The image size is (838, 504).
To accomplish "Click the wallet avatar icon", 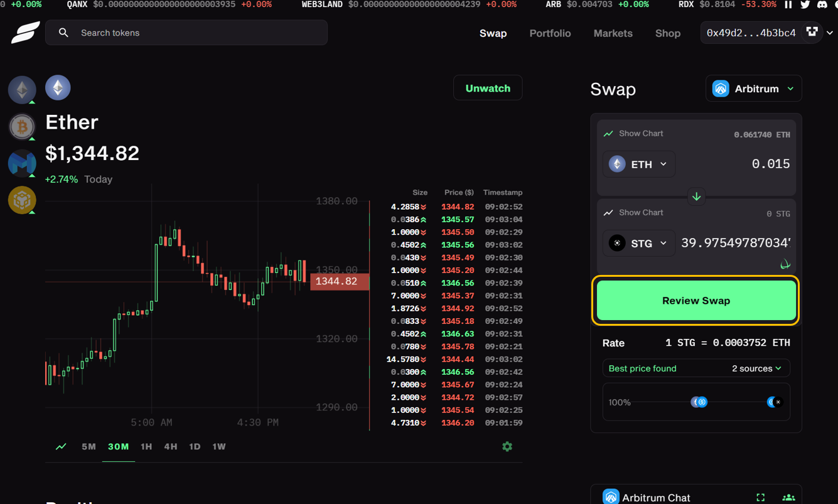I will coord(812,32).
